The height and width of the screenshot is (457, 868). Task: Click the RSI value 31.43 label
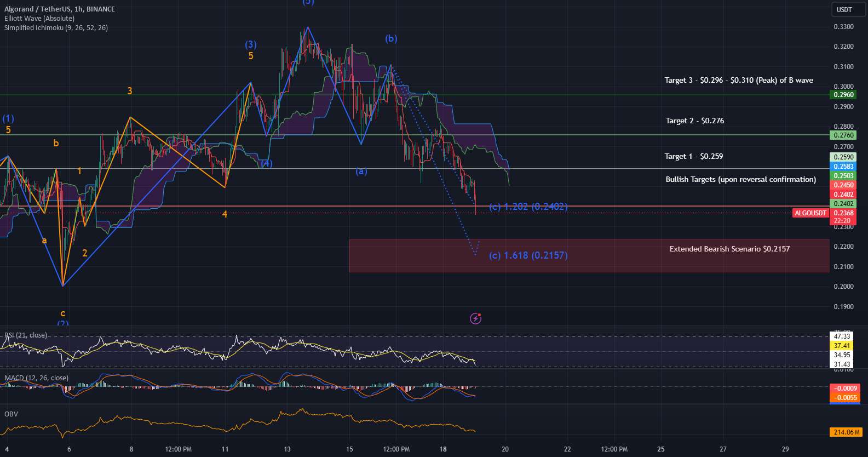[x=842, y=364]
